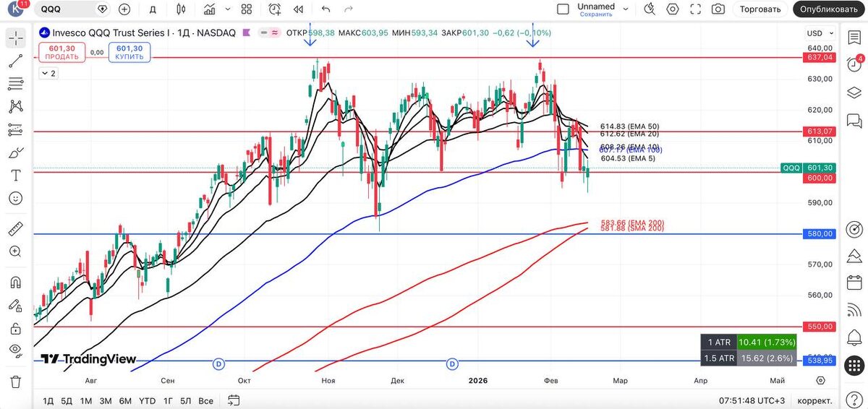Open the chats speech bubble icon
Image resolution: width=868 pixels, height=409 pixels.
tap(854, 121)
